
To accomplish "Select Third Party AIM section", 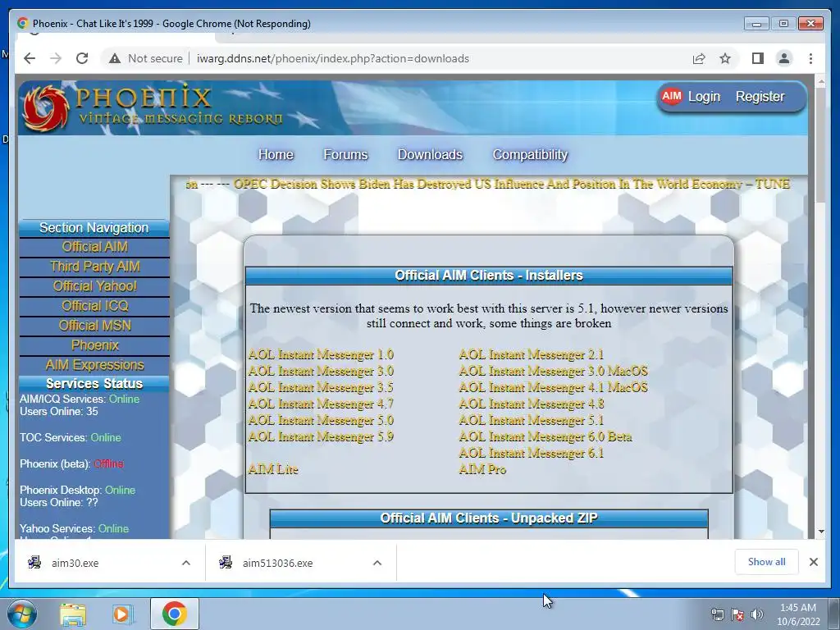I will [x=95, y=267].
